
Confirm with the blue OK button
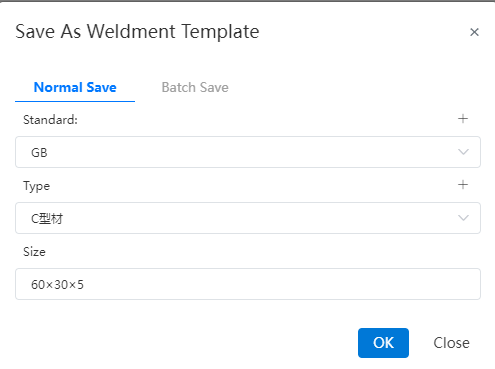click(383, 343)
